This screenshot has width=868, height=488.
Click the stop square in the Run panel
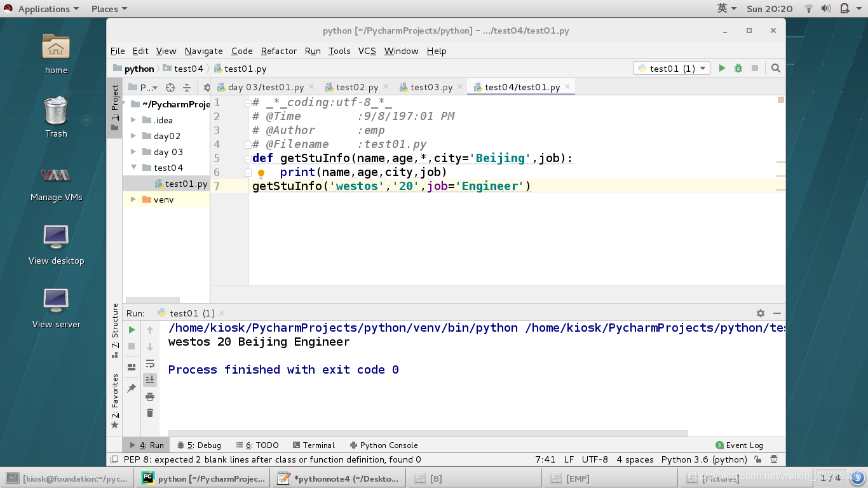(132, 346)
